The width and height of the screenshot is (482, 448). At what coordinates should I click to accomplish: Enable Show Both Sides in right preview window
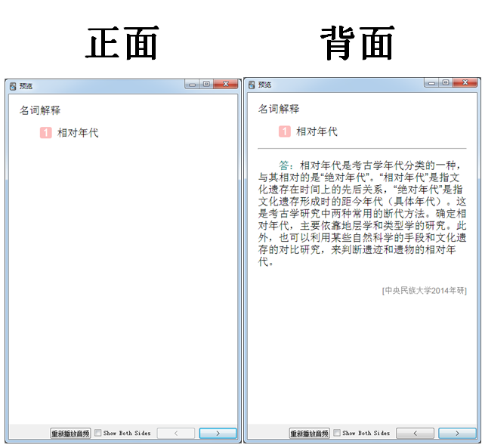tap(337, 433)
